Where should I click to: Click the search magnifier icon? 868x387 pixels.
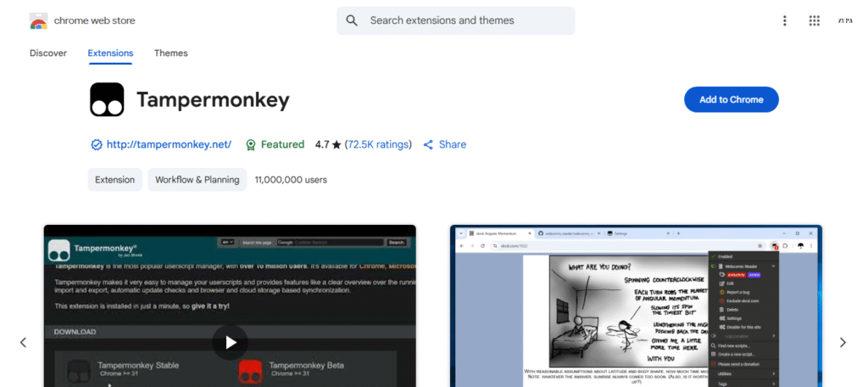352,20
